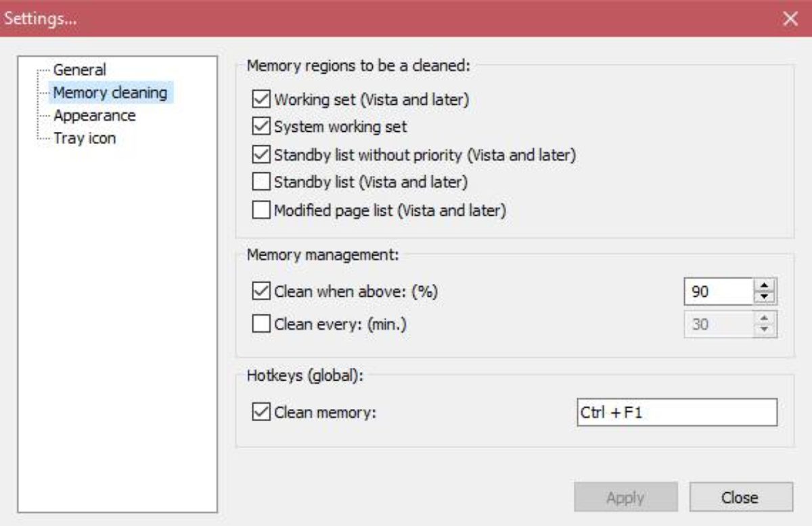Open the General settings page
The image size is (812, 526).
point(80,70)
